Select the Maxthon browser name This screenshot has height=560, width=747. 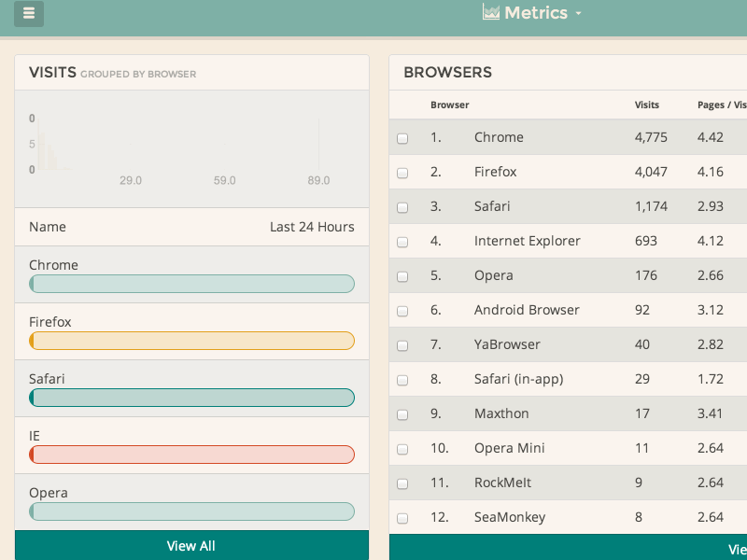pos(501,413)
